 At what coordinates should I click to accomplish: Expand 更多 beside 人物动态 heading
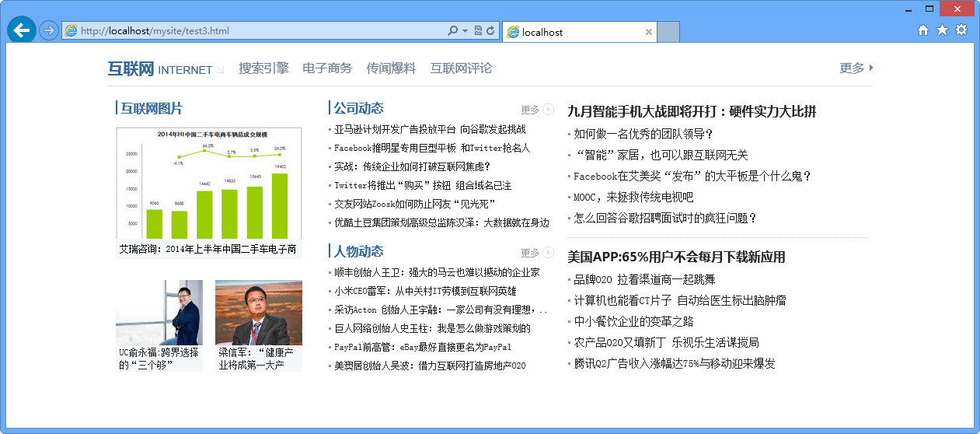point(537,253)
